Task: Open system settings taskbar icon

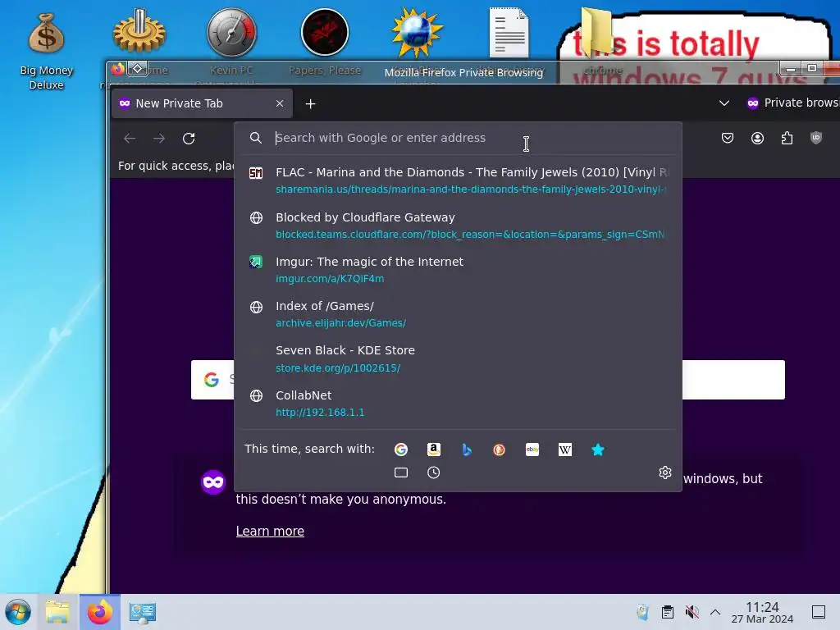Action: point(142,612)
